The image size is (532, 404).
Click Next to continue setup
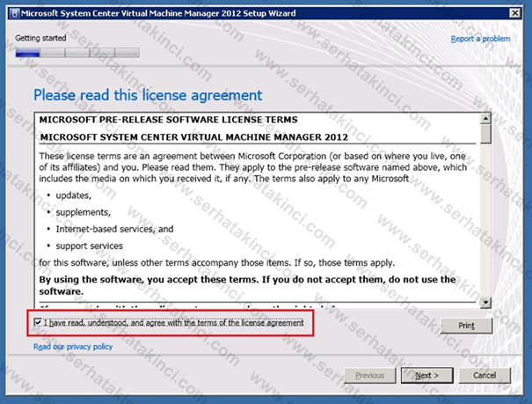(426, 375)
